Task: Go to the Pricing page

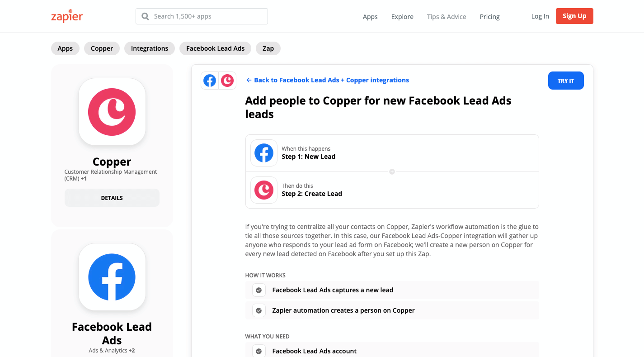Action: pos(490,17)
